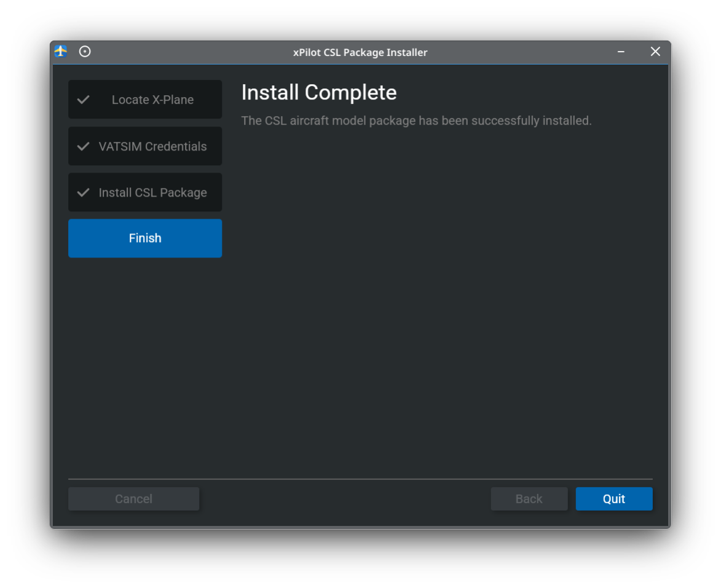Screen dimensions: 721x588
Task: Close the installer with the X icon
Action: [655, 52]
